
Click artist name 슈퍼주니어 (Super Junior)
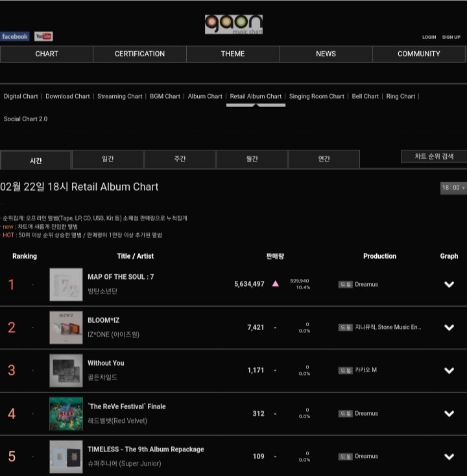(x=124, y=464)
